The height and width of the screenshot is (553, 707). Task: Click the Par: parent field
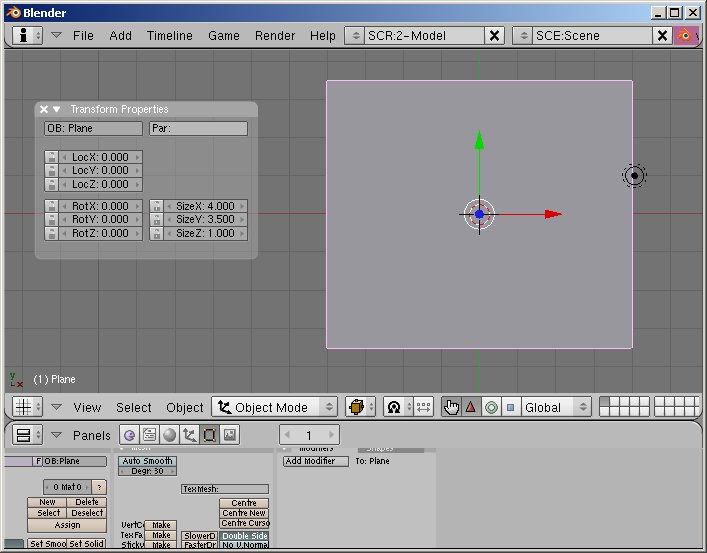click(198, 129)
